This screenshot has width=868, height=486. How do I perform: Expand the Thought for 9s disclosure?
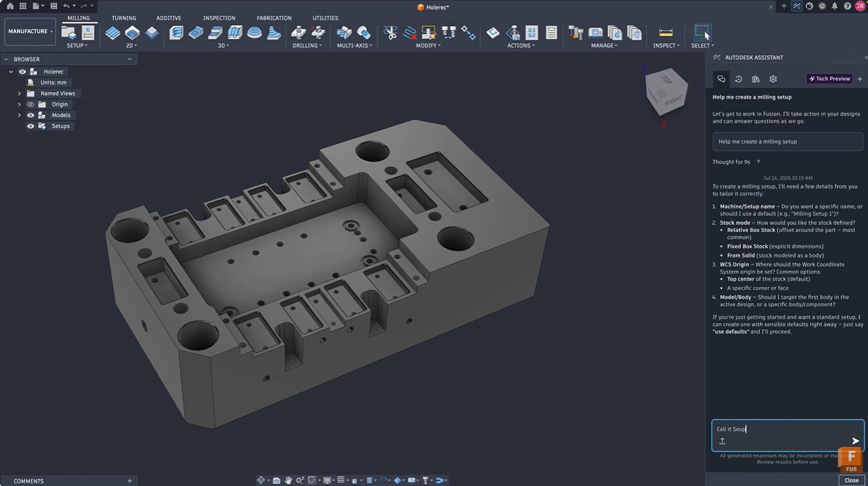[x=736, y=162]
